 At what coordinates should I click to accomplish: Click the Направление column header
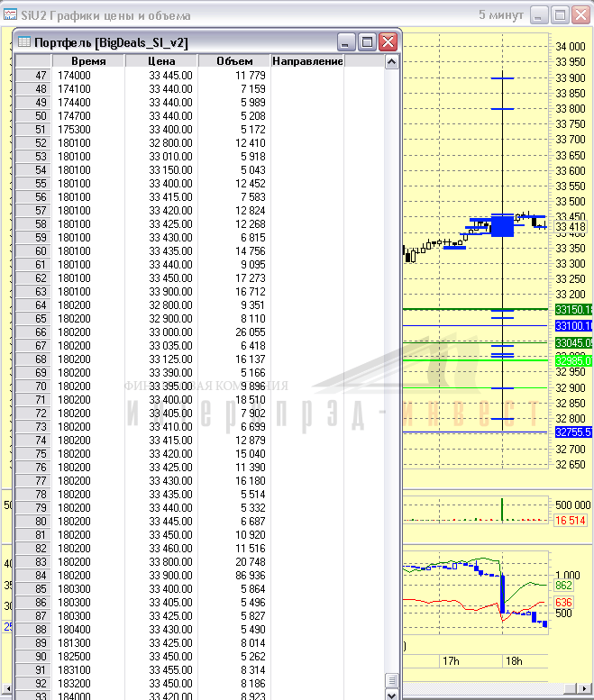[x=307, y=61]
